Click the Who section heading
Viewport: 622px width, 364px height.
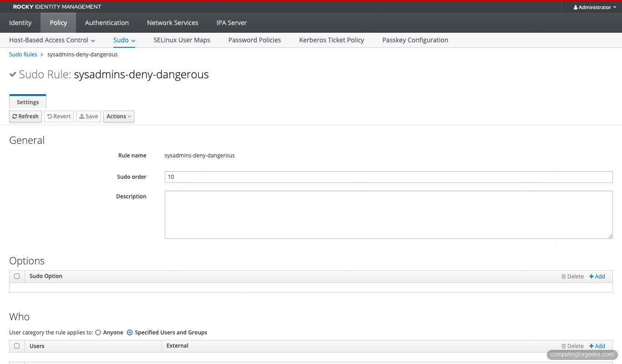point(20,317)
